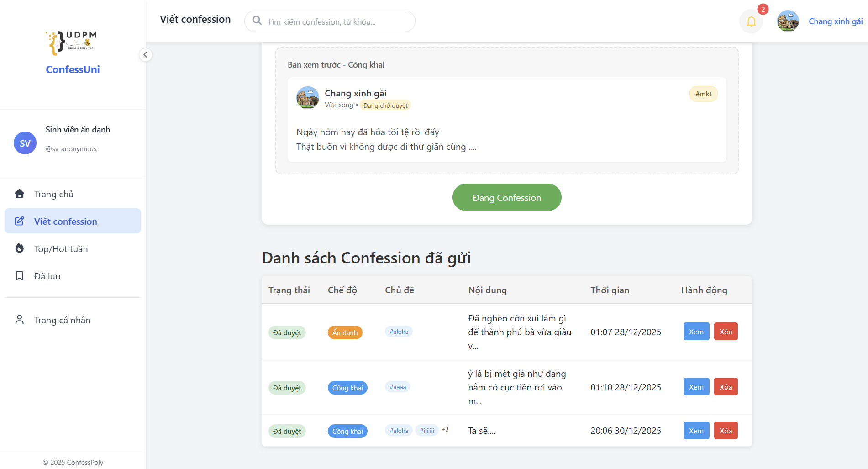The height and width of the screenshot is (469, 868).
Task: Click the Đã lưu bookmark icon
Action: pos(19,276)
